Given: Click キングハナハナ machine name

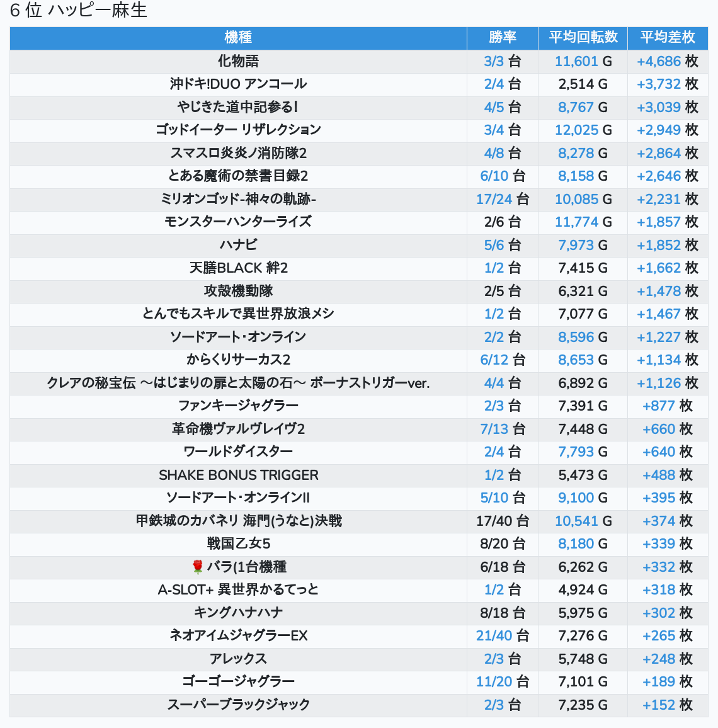Looking at the screenshot, I should [238, 613].
